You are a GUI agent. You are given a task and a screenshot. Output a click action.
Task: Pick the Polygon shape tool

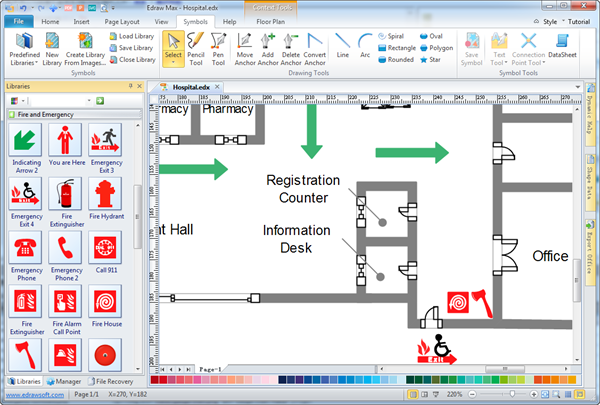click(436, 48)
